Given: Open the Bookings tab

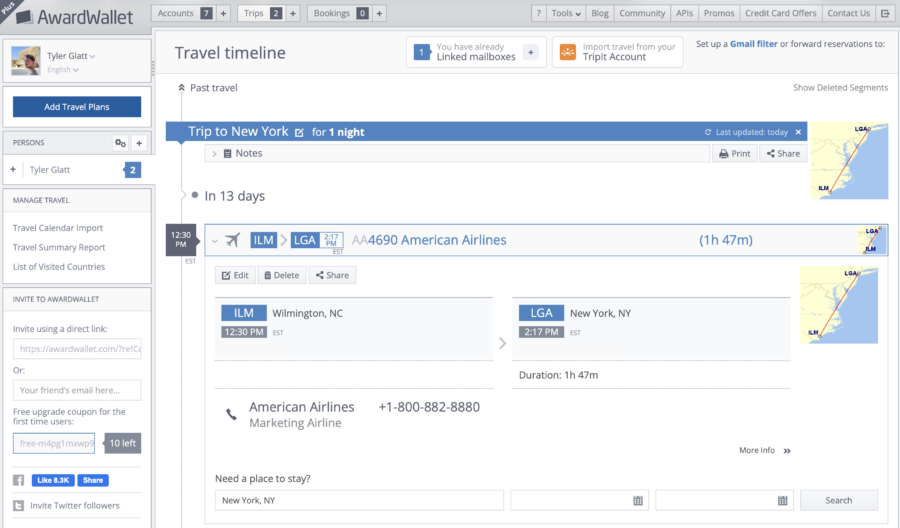Looking at the screenshot, I should coord(339,13).
